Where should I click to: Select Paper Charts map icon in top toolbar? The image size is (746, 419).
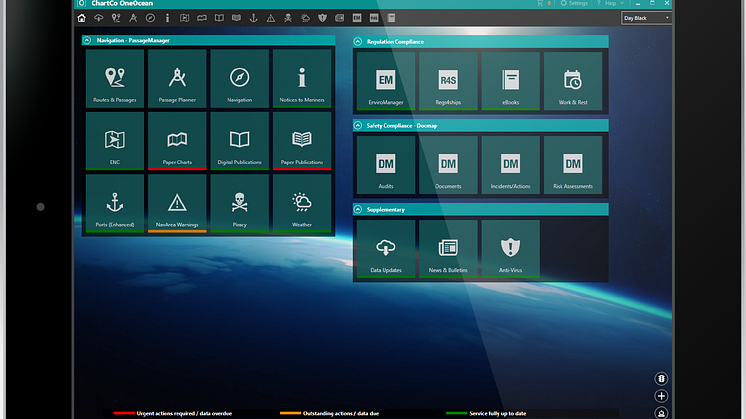tap(202, 18)
